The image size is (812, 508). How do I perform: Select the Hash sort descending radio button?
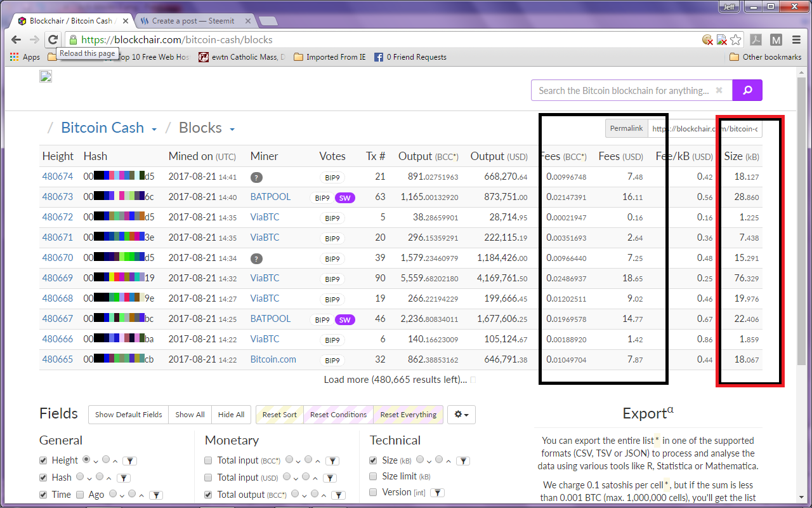(x=80, y=477)
